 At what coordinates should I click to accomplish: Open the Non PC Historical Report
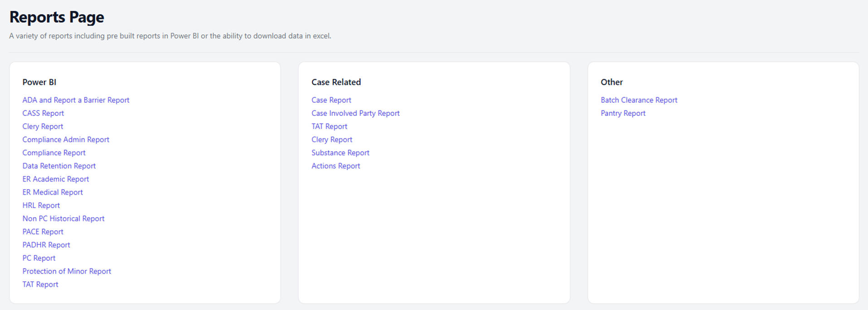point(63,218)
